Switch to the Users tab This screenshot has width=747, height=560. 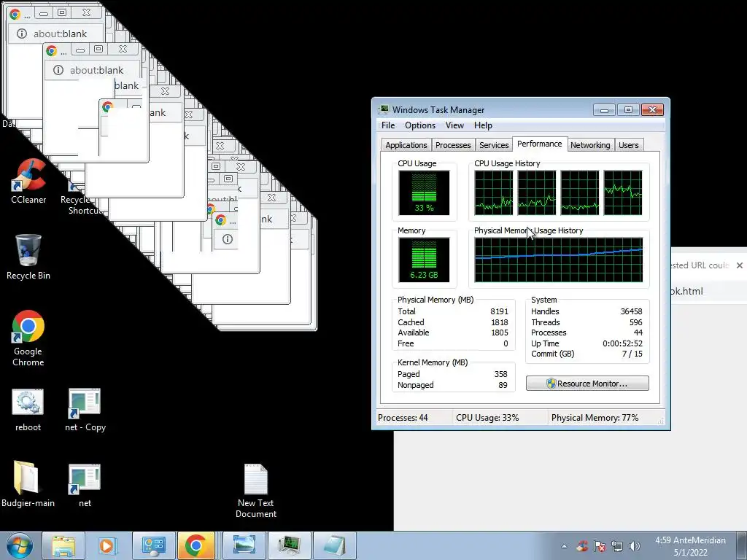628,145
